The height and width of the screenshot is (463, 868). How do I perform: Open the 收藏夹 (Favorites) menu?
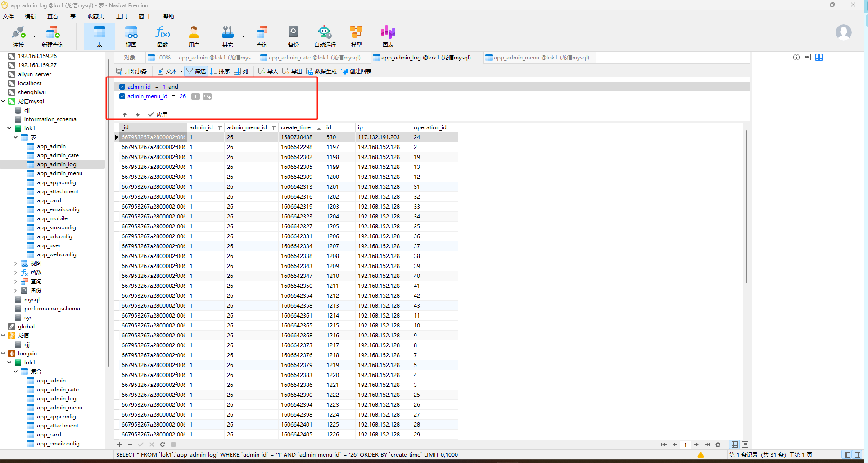point(95,17)
